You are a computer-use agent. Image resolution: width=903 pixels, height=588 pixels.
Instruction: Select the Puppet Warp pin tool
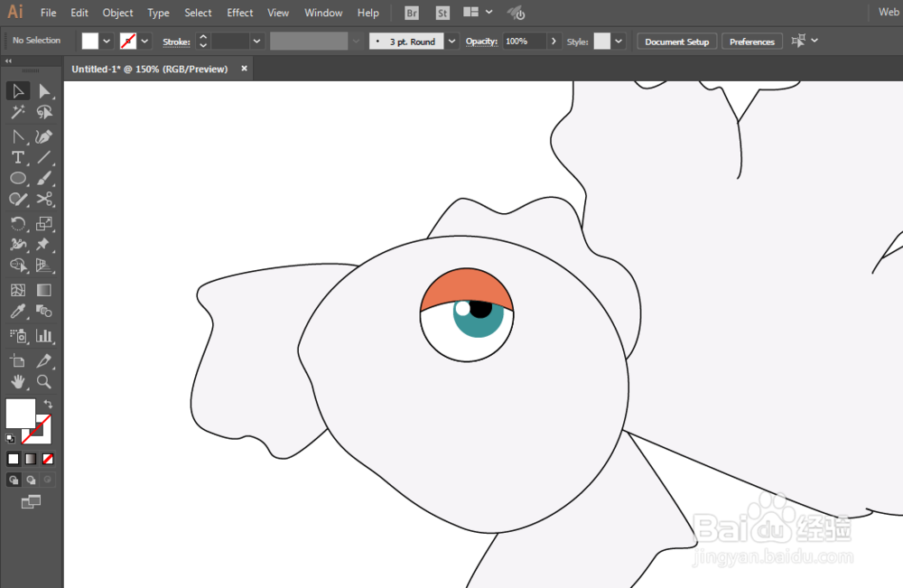[43, 244]
